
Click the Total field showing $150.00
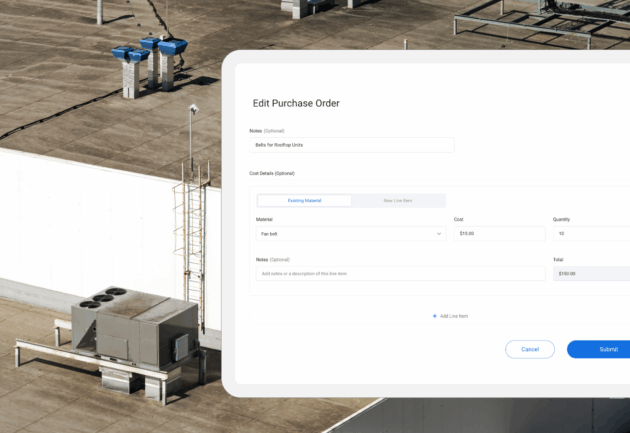(590, 273)
